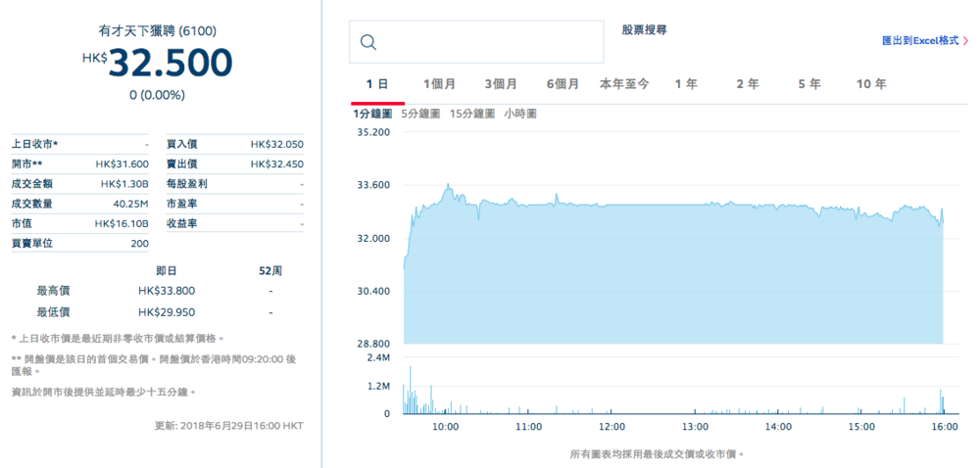This screenshot has width=980, height=468.
Task: Select the 1年 range tab
Action: 686,84
